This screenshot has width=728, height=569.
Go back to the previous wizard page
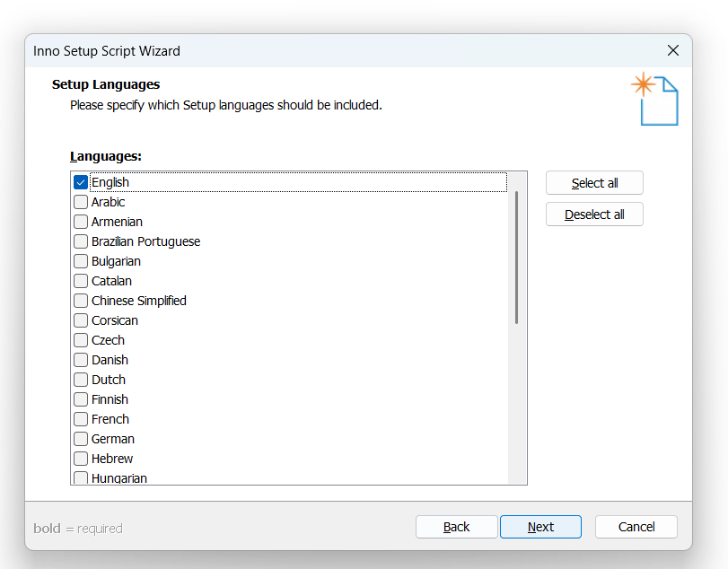click(x=456, y=527)
